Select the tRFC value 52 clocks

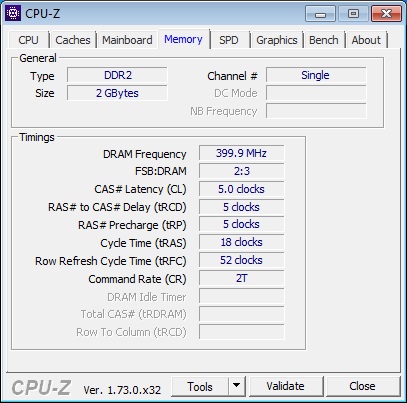pyautogui.click(x=241, y=260)
